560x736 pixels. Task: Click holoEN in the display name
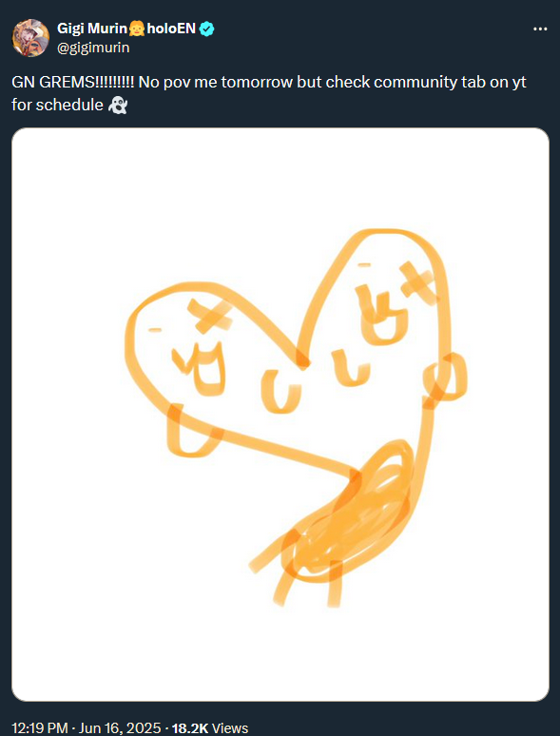point(171,29)
